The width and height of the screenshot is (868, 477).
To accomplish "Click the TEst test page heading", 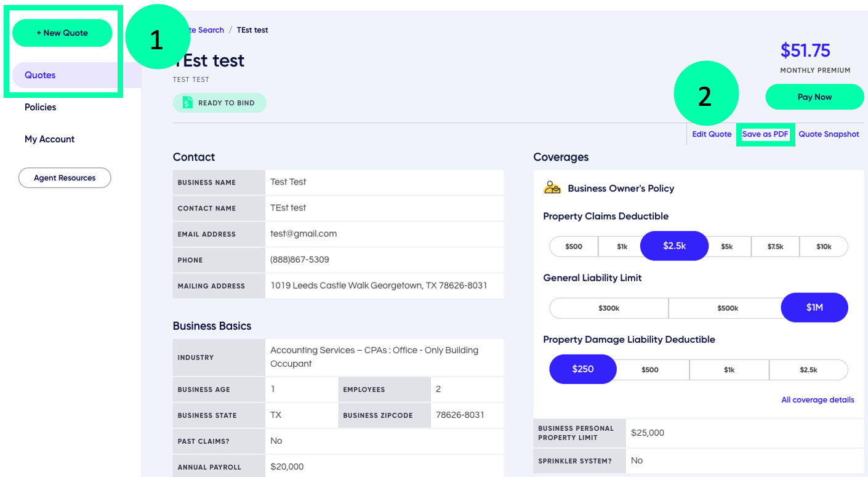I will tap(209, 60).
